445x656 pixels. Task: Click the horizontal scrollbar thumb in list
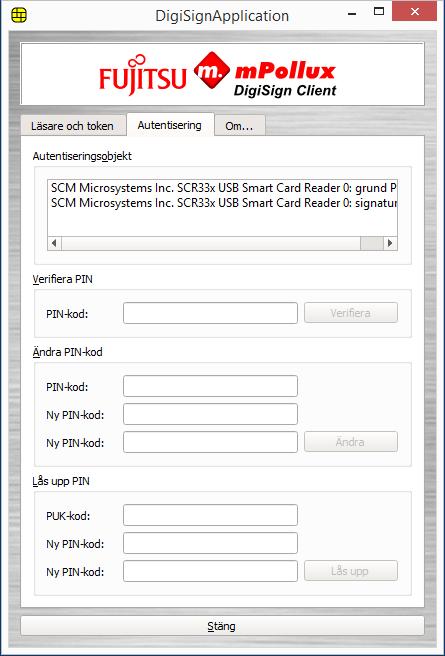pos(372,243)
